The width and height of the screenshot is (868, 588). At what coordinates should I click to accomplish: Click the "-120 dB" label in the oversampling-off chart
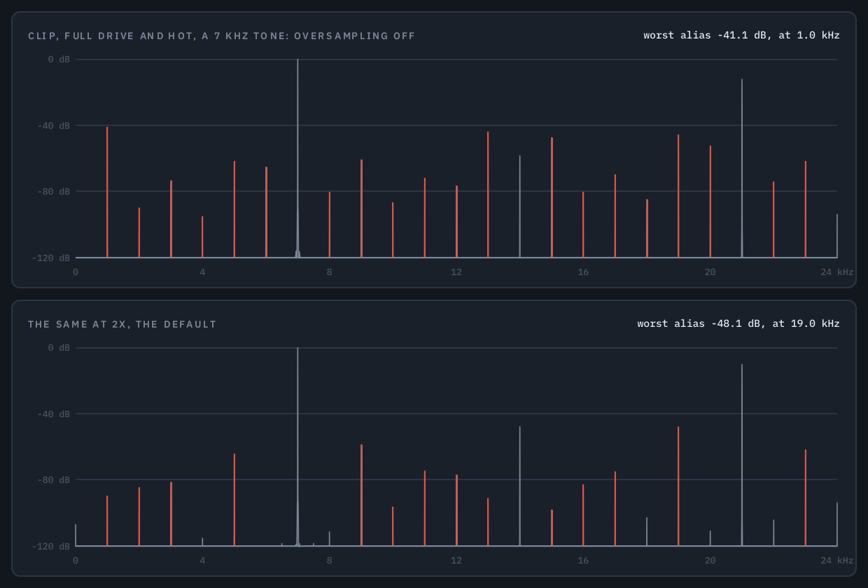[x=51, y=258]
